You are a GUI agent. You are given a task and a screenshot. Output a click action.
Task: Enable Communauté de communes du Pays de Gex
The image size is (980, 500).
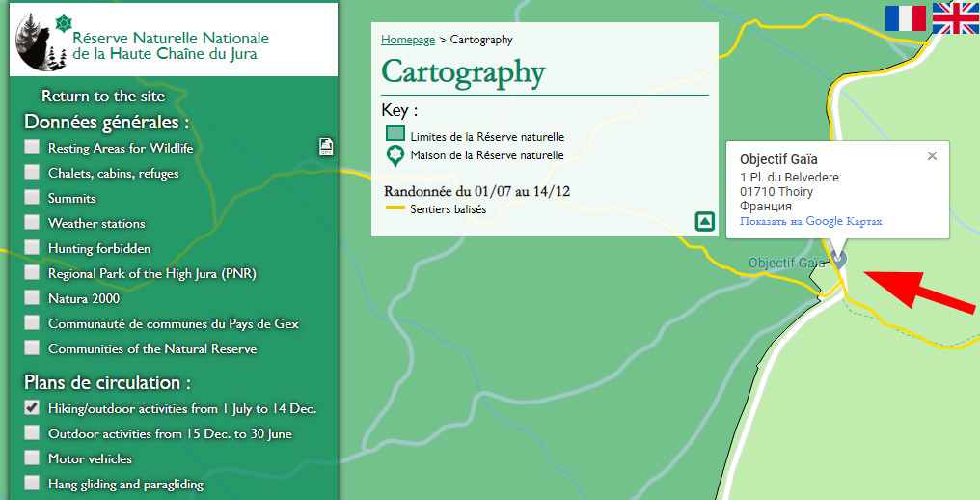32,322
